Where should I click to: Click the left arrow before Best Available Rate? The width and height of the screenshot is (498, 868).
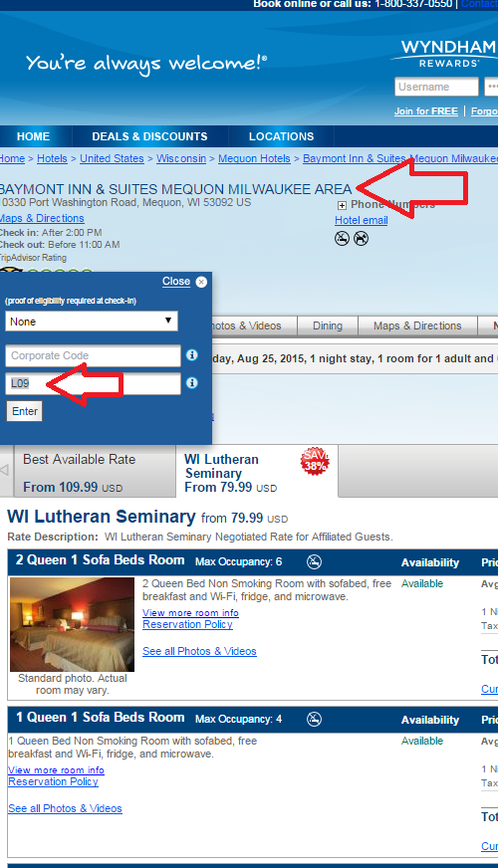4,471
